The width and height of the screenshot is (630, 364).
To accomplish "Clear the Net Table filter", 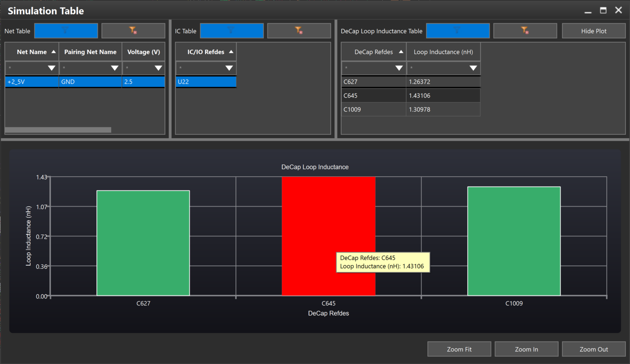I will tap(133, 30).
